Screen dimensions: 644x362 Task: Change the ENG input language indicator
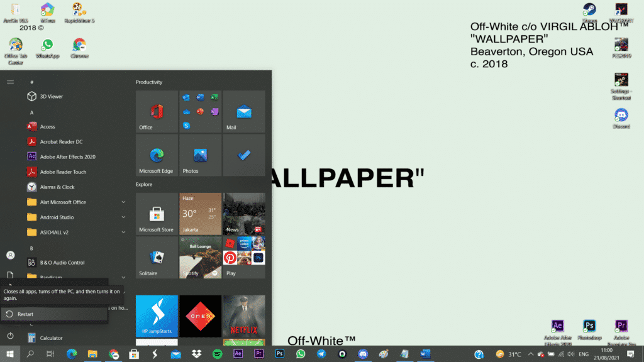click(584, 354)
